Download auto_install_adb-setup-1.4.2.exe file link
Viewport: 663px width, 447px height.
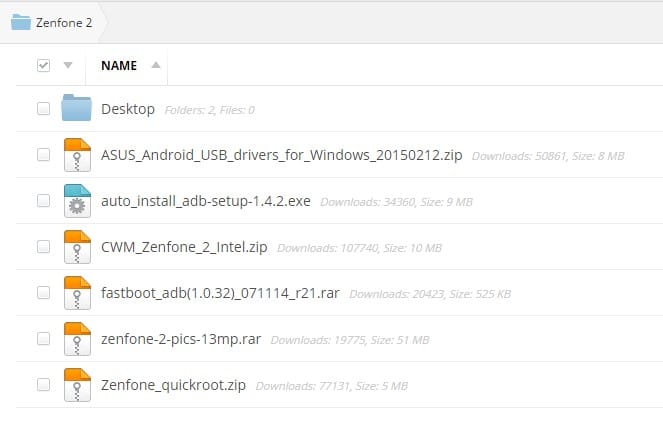(206, 201)
